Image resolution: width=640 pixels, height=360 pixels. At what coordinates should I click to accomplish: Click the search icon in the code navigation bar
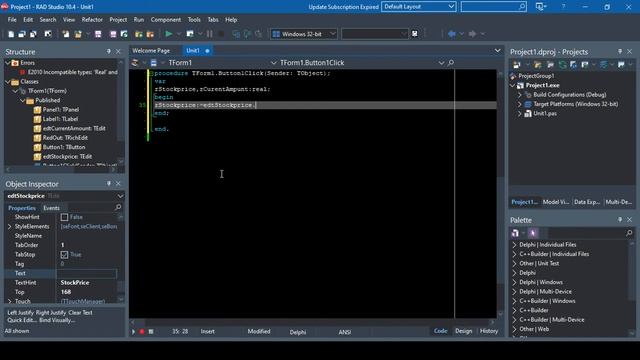[x=451, y=63]
